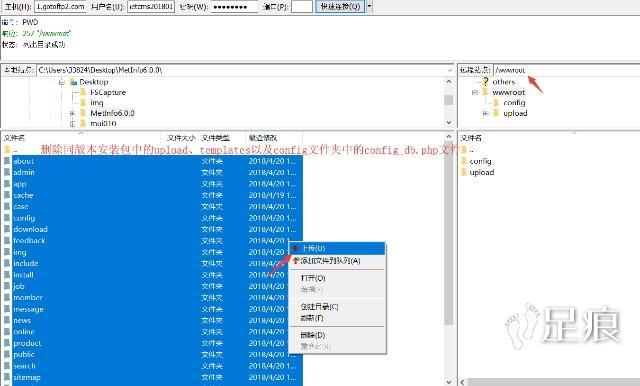Select wwwroot in the remote tree
640x386 pixels.
[509, 93]
